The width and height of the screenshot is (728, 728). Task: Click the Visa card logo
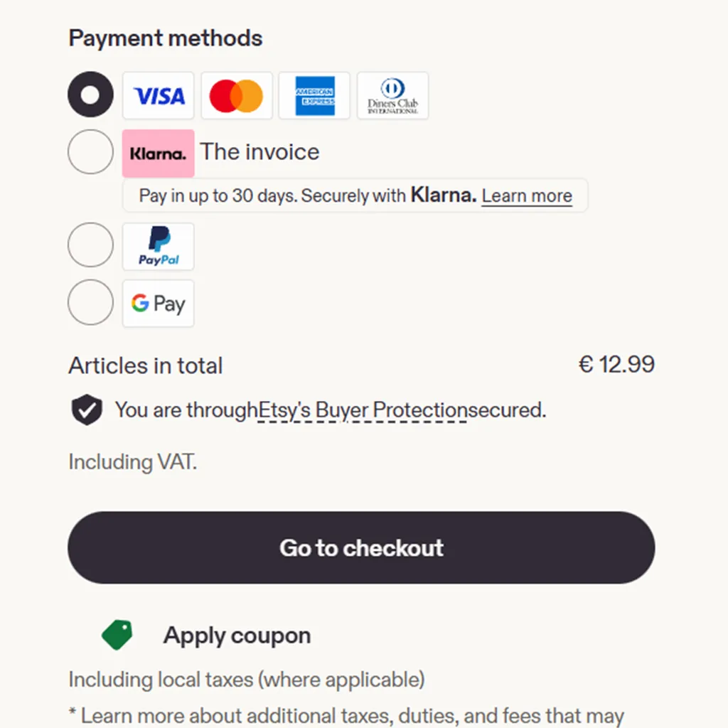click(x=159, y=96)
